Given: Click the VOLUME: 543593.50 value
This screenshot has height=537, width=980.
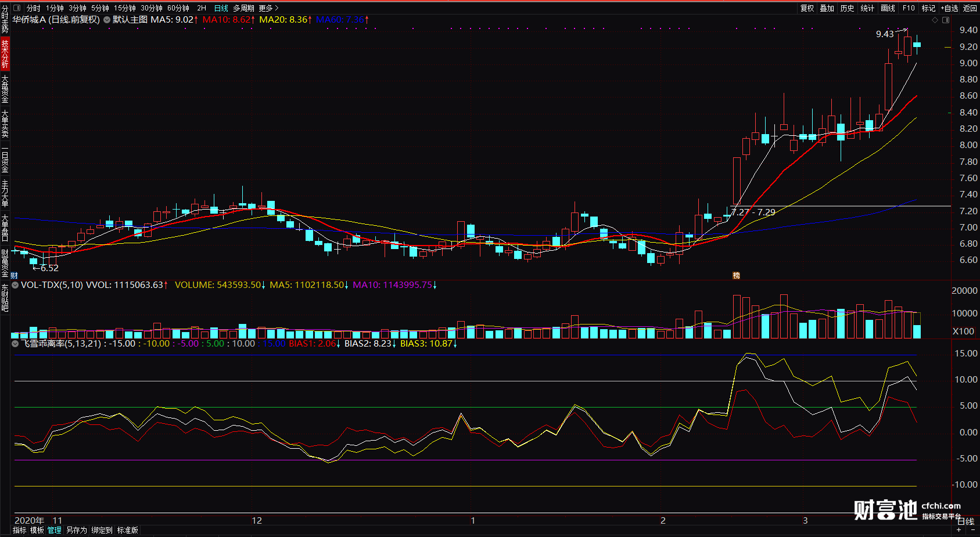Looking at the screenshot, I should pos(220,285).
